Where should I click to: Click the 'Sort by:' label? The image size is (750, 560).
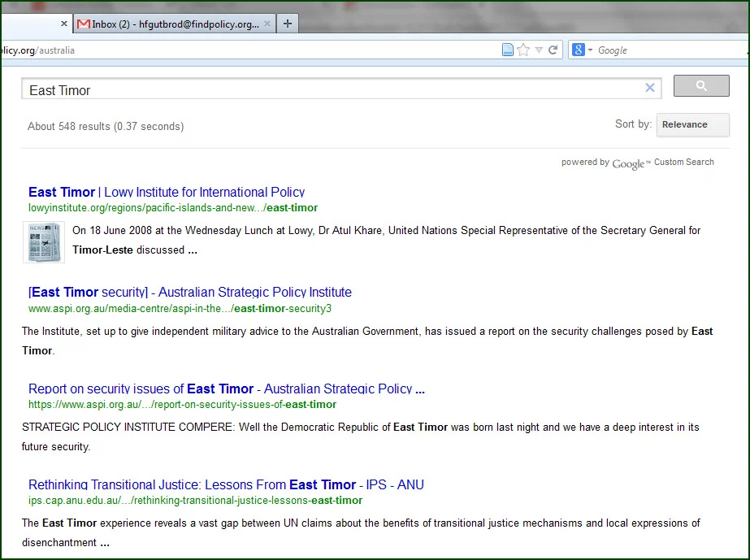633,124
